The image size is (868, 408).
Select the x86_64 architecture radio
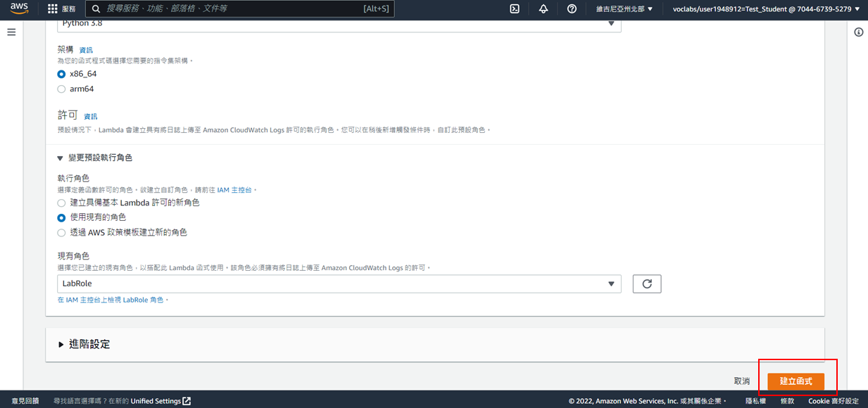pyautogui.click(x=62, y=74)
